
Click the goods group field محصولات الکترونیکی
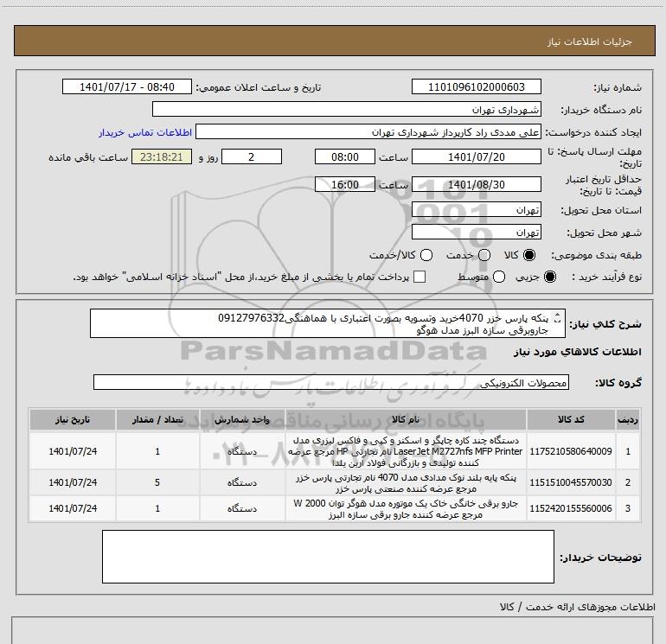(x=331, y=382)
